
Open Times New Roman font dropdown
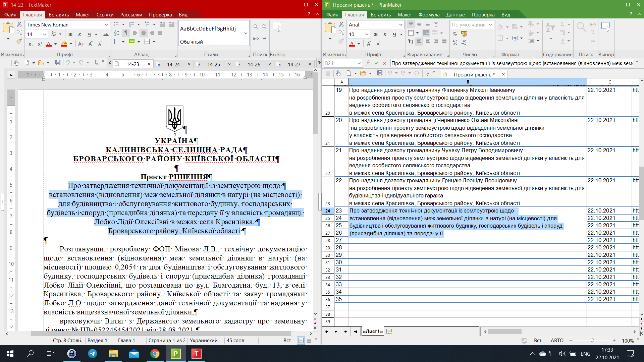click(106, 25)
